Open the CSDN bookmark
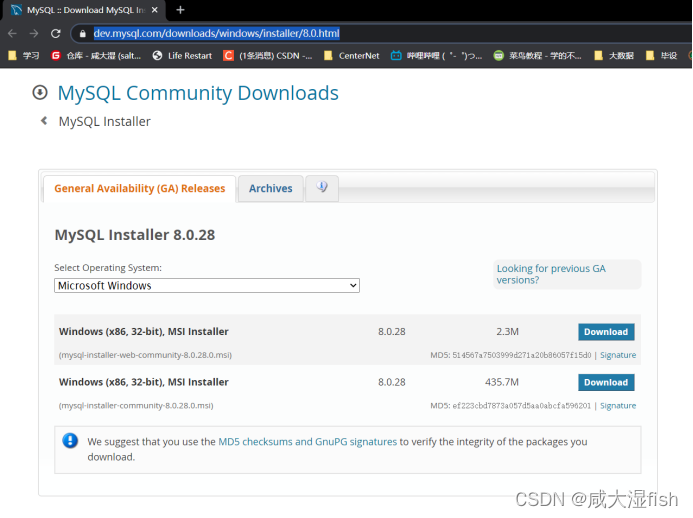 point(268,56)
